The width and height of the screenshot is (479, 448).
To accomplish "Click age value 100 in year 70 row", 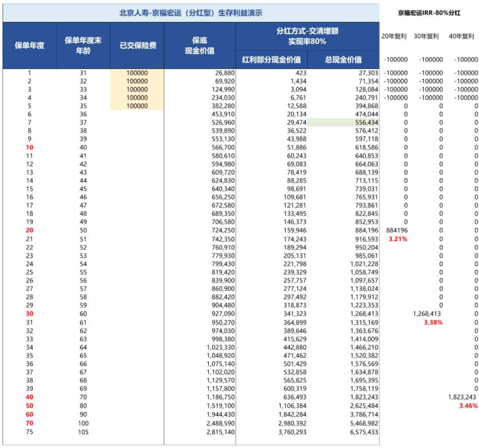I will pos(83,423).
